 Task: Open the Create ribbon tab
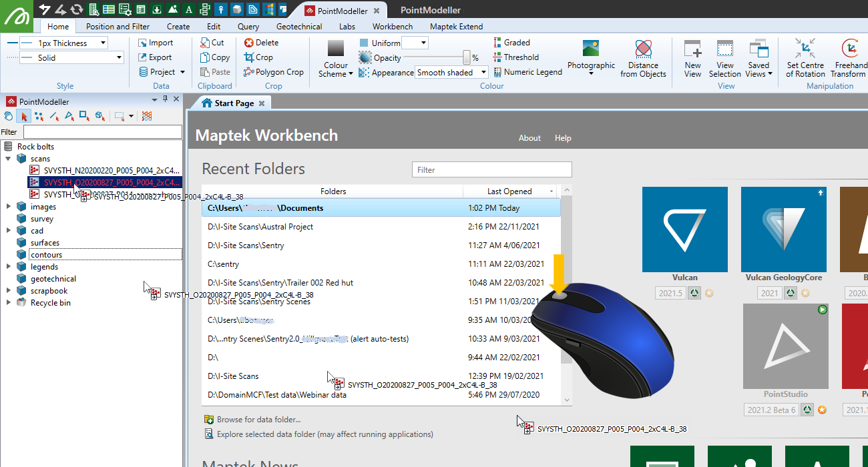(178, 27)
